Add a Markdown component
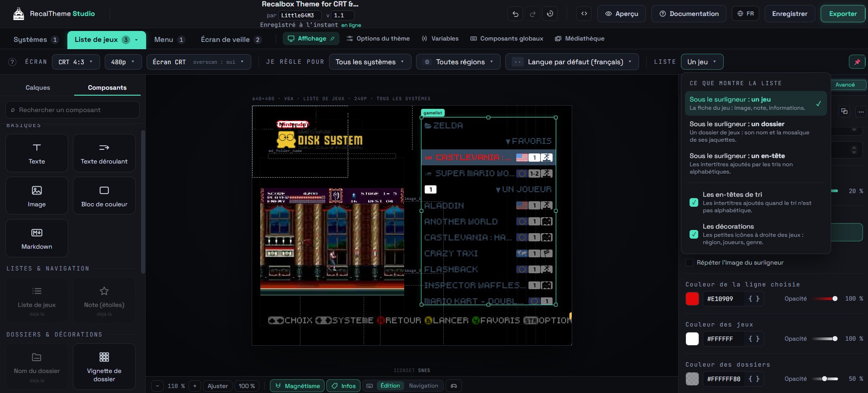This screenshot has height=393, width=868. pyautogui.click(x=37, y=238)
